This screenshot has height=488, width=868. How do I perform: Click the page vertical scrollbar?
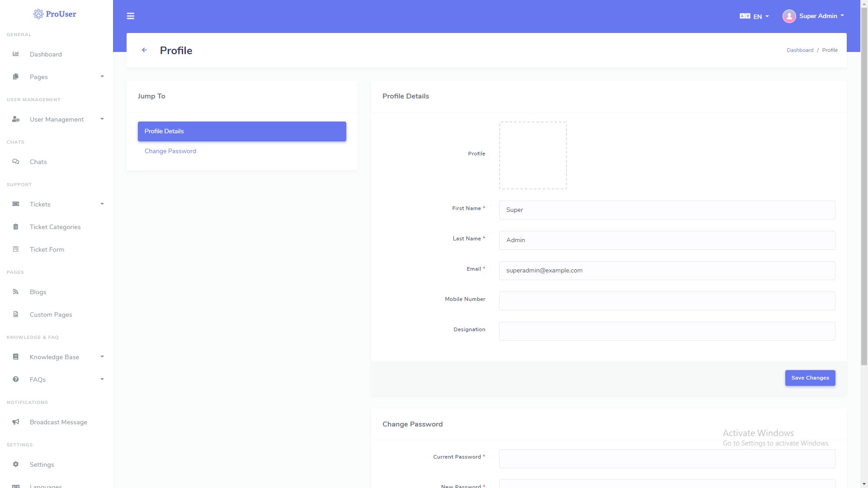click(x=864, y=185)
